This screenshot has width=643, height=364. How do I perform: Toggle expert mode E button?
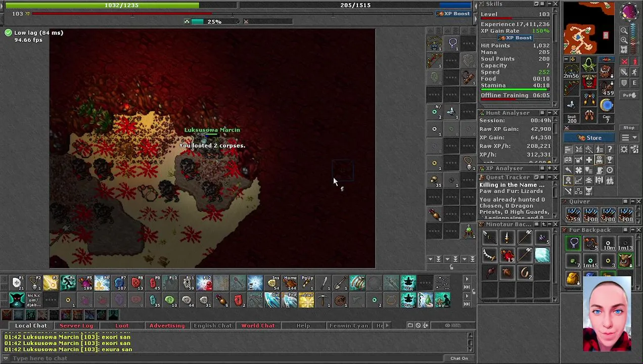634,82
